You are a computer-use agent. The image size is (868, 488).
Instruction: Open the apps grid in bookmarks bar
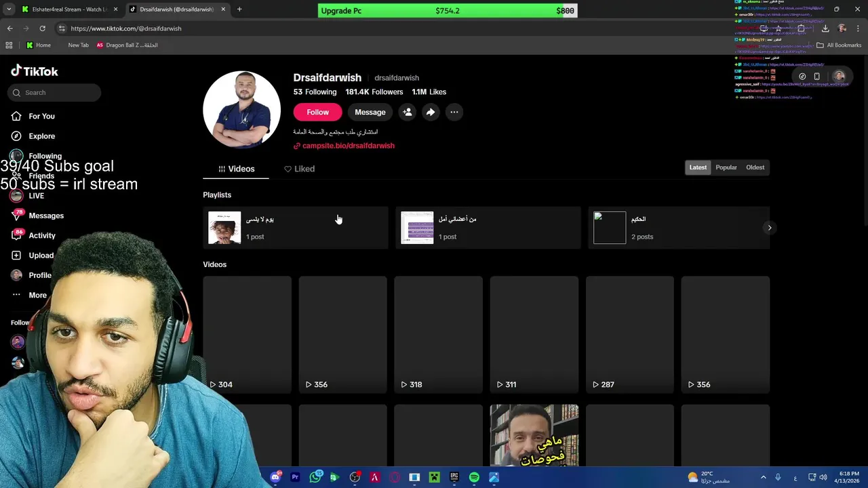(9, 45)
